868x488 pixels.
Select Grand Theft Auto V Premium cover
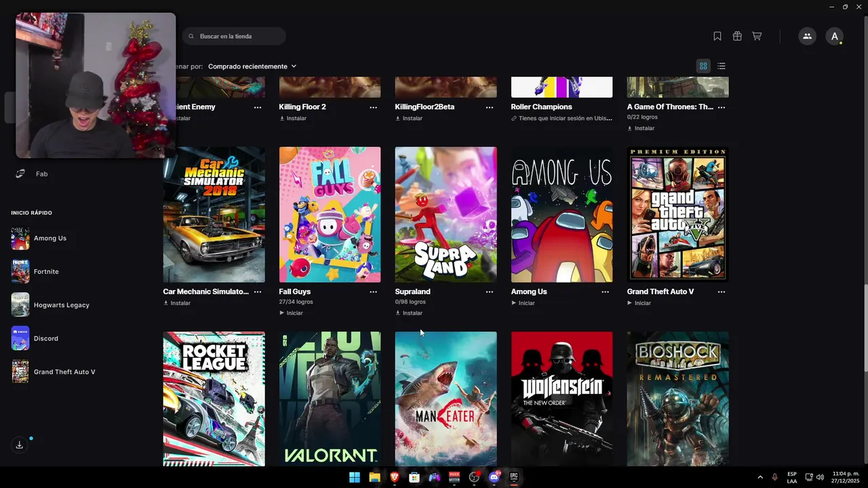coord(677,215)
